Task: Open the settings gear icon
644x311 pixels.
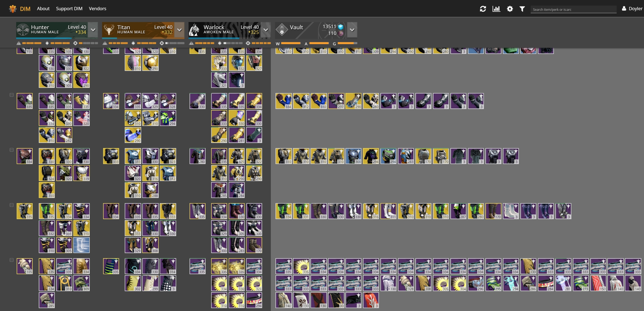Action: [510, 9]
